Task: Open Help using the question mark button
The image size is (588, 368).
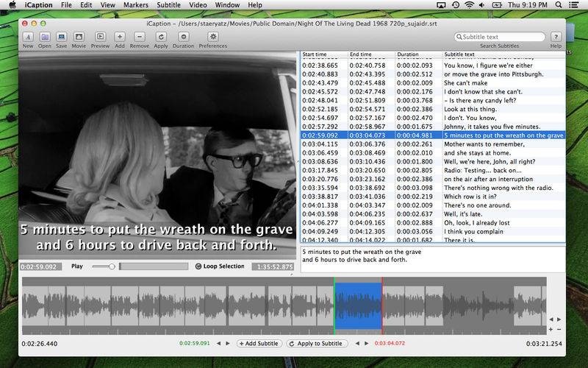Action: [x=556, y=37]
